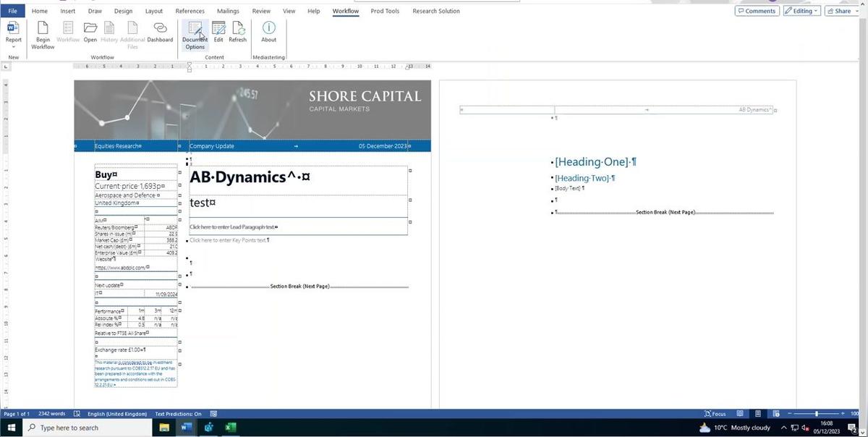
Task: Expand the Report dropdown arrow
Action: tap(13, 45)
